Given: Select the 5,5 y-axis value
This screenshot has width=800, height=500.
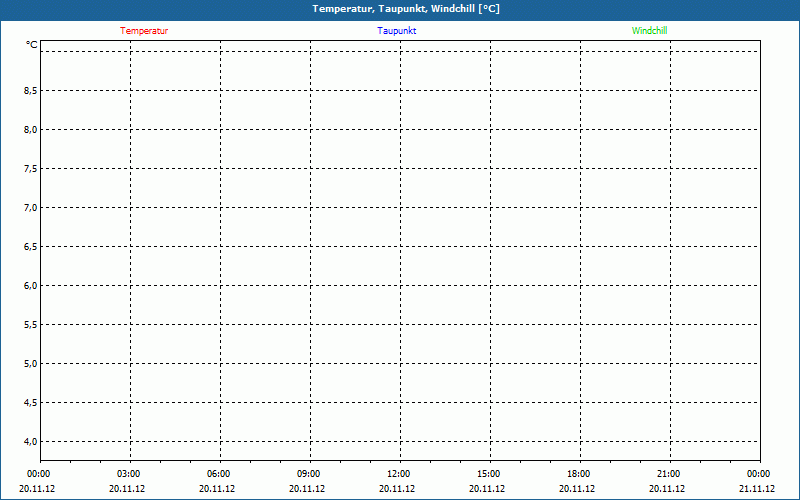Looking at the screenshot, I should point(31,324).
